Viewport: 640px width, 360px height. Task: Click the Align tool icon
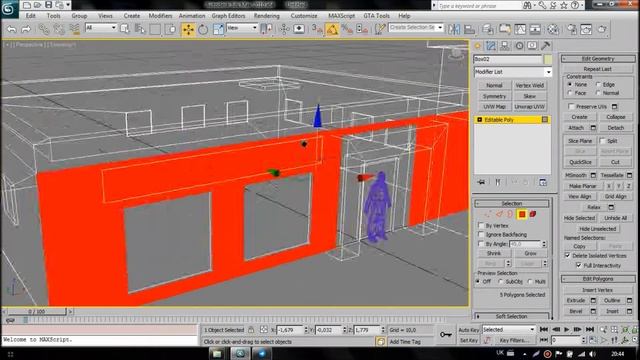(x=469, y=29)
